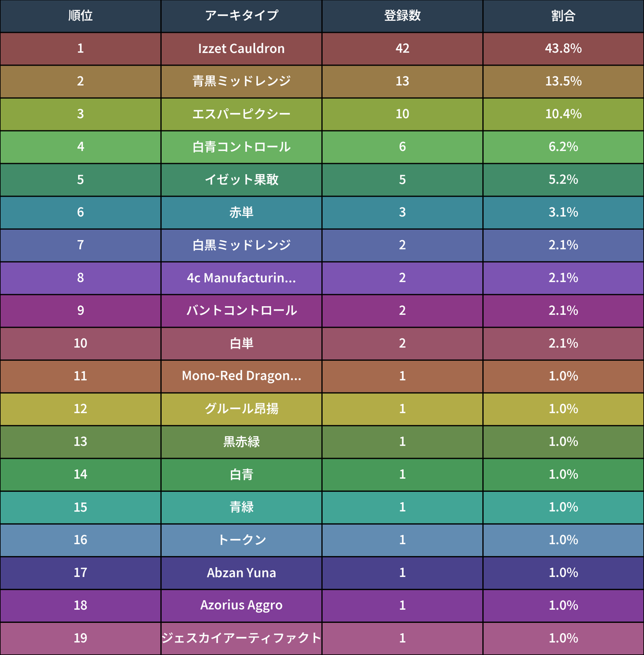The image size is (644, 655).
Task: Click the 登録数 column header
Action: coord(403,16)
